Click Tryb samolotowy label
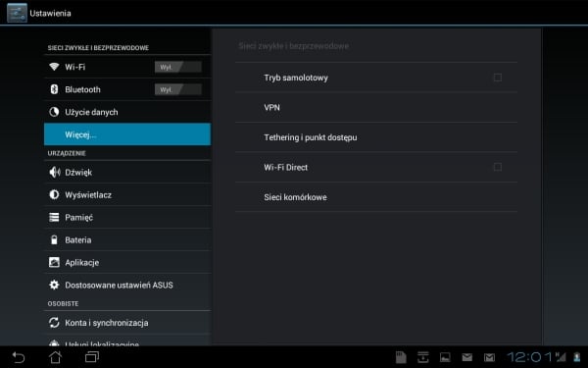Screen dimensions: 588x368 click(296, 78)
